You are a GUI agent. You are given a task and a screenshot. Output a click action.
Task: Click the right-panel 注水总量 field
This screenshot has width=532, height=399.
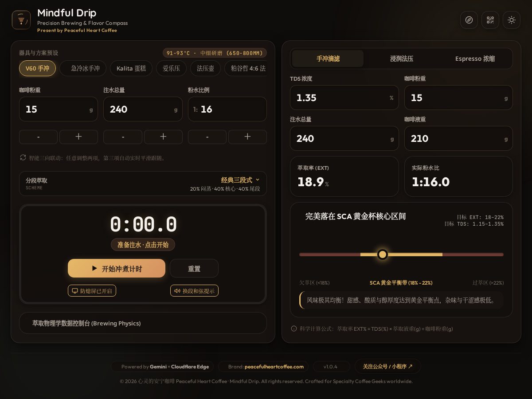[x=344, y=138]
